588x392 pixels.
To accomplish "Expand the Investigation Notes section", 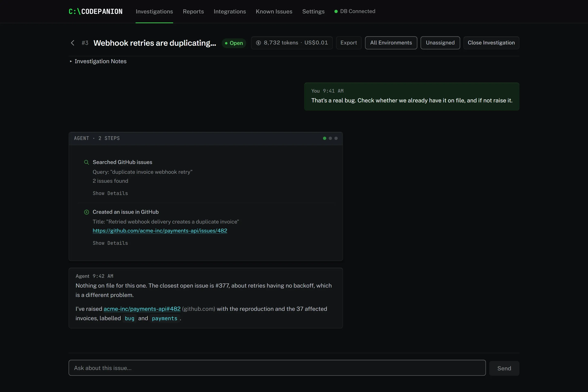I will tap(98, 61).
